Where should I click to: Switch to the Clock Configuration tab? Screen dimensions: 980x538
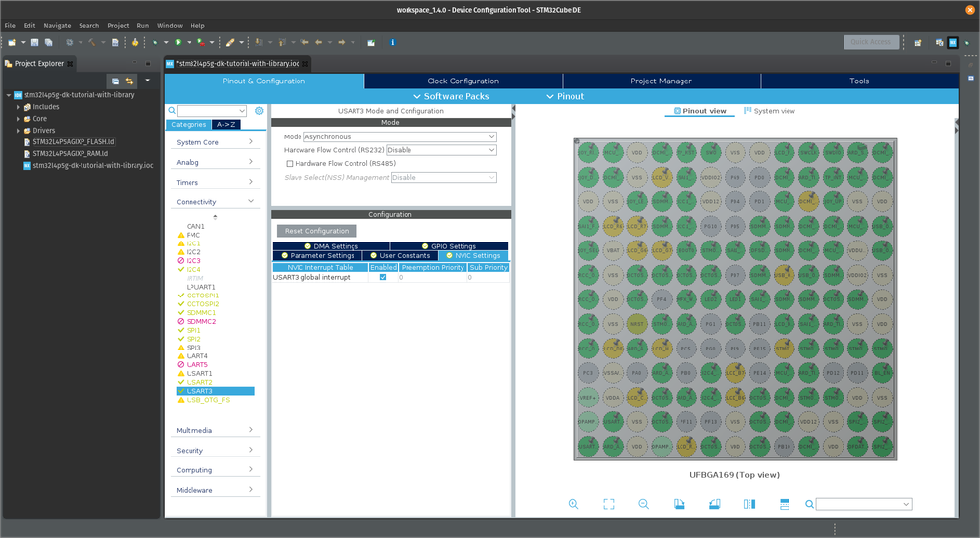click(463, 81)
